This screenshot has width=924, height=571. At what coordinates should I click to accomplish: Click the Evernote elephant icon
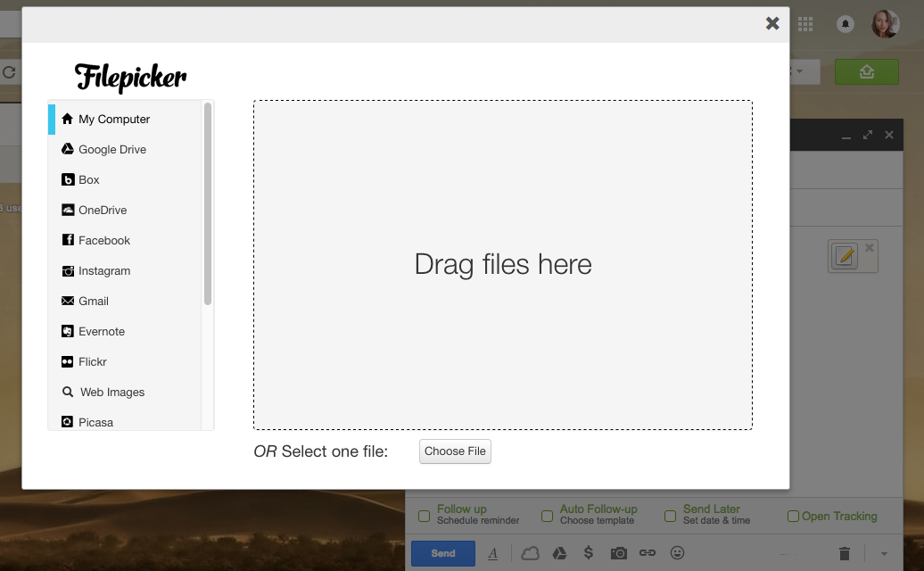click(68, 331)
